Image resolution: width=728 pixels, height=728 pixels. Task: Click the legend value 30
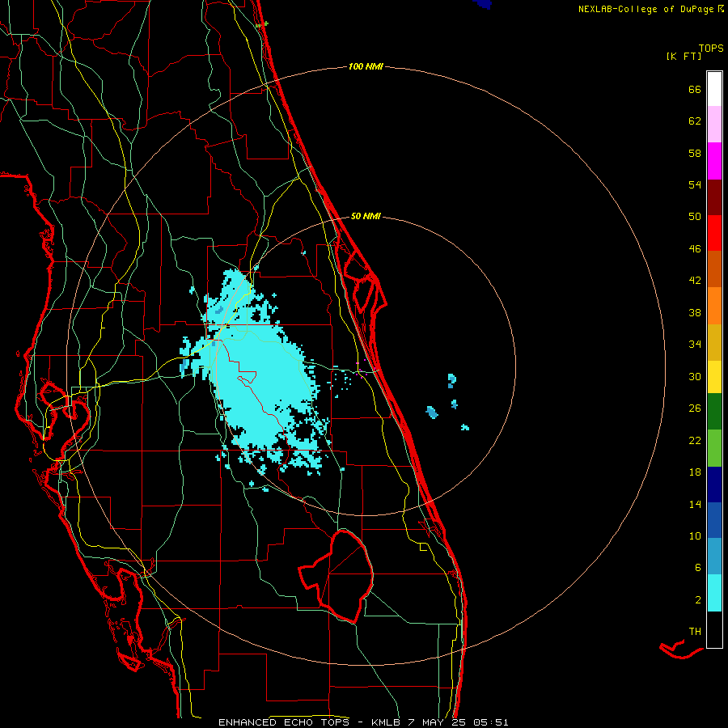[695, 376]
